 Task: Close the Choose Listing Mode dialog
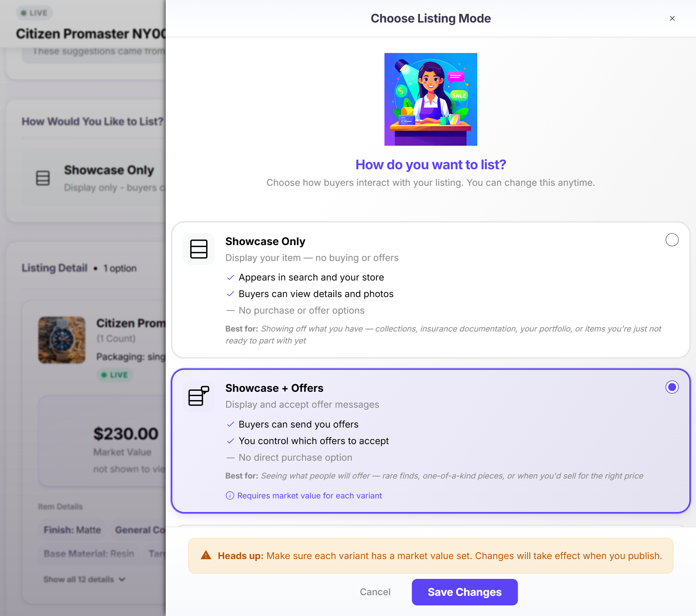pyautogui.click(x=672, y=18)
